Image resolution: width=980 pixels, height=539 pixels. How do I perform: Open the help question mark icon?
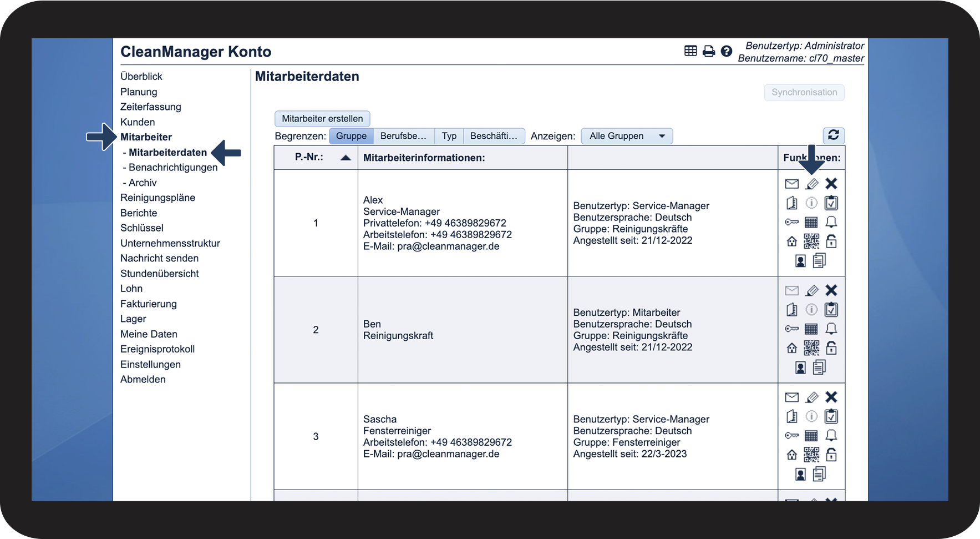click(x=727, y=51)
